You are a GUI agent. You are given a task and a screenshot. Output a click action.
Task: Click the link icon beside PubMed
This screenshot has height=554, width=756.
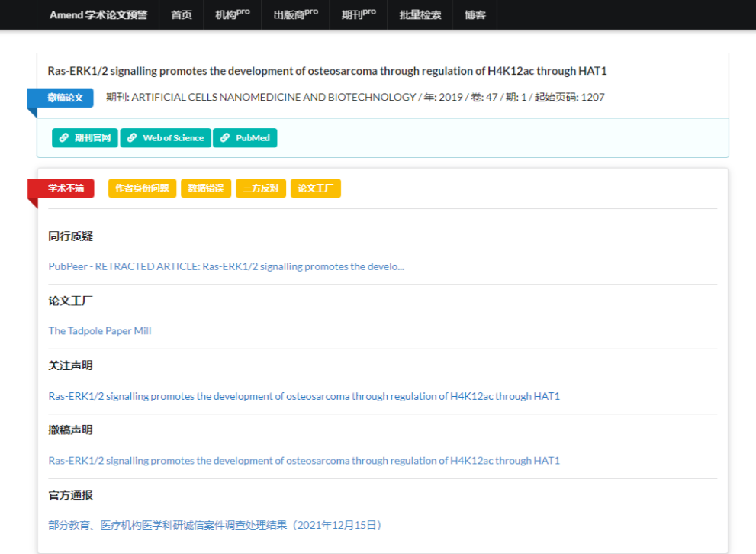coord(225,138)
